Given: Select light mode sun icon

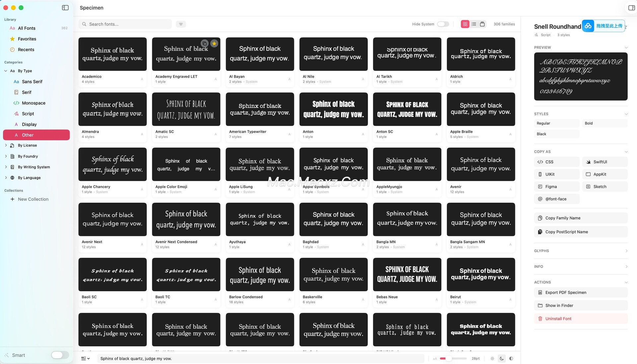Looking at the screenshot, I should pos(492,358).
